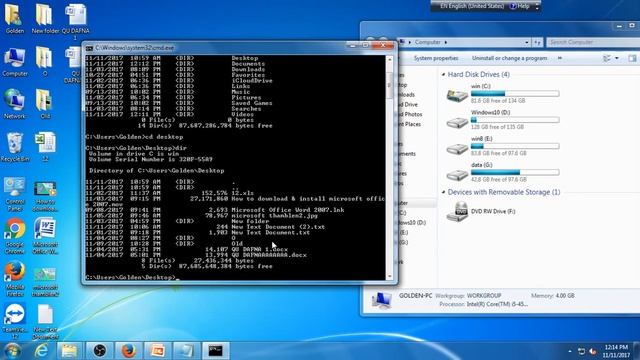Select the New Text Document file icon
Image resolution: width=640 pixels, height=360 pixels.
(45, 322)
